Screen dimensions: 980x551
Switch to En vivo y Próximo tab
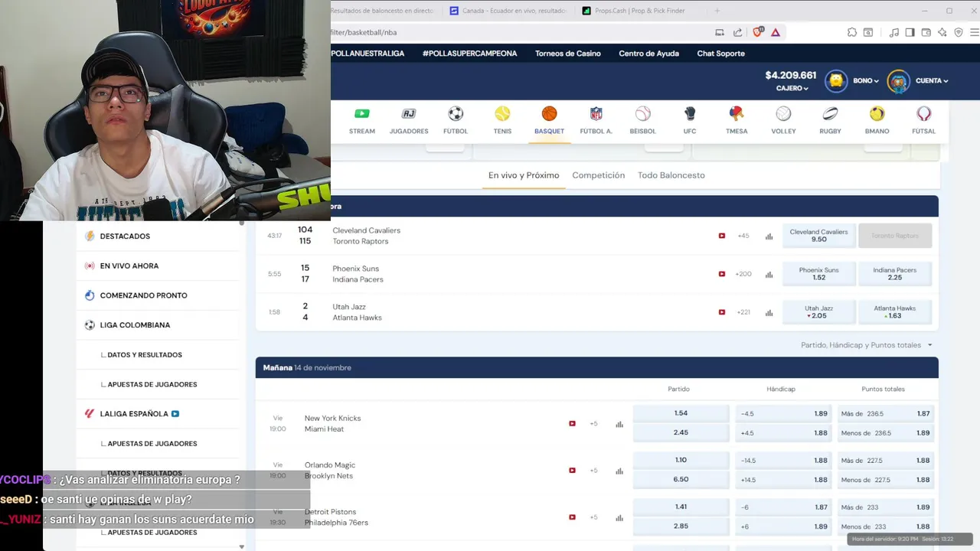pyautogui.click(x=524, y=175)
